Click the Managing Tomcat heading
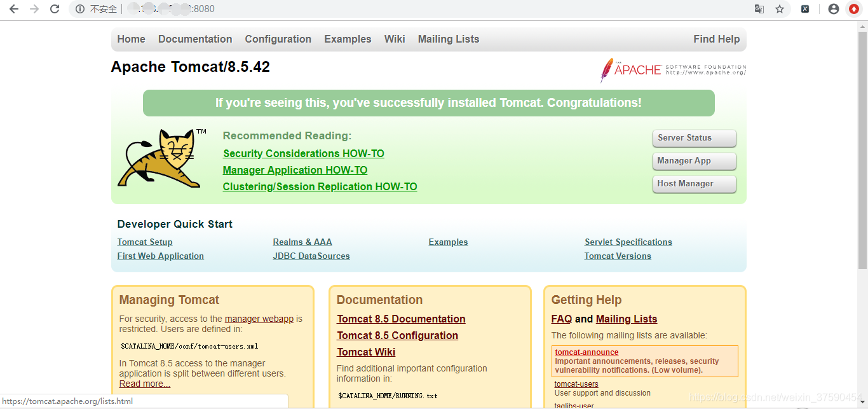Image resolution: width=868 pixels, height=409 pixels. point(169,300)
